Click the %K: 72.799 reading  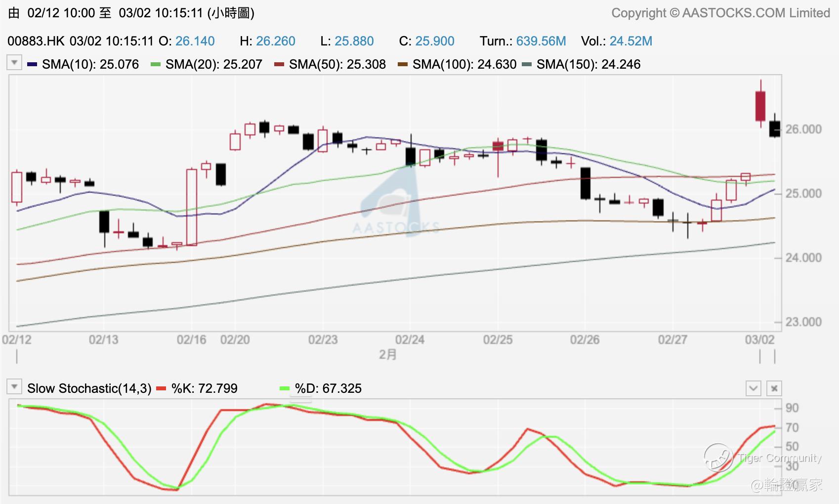[205, 388]
